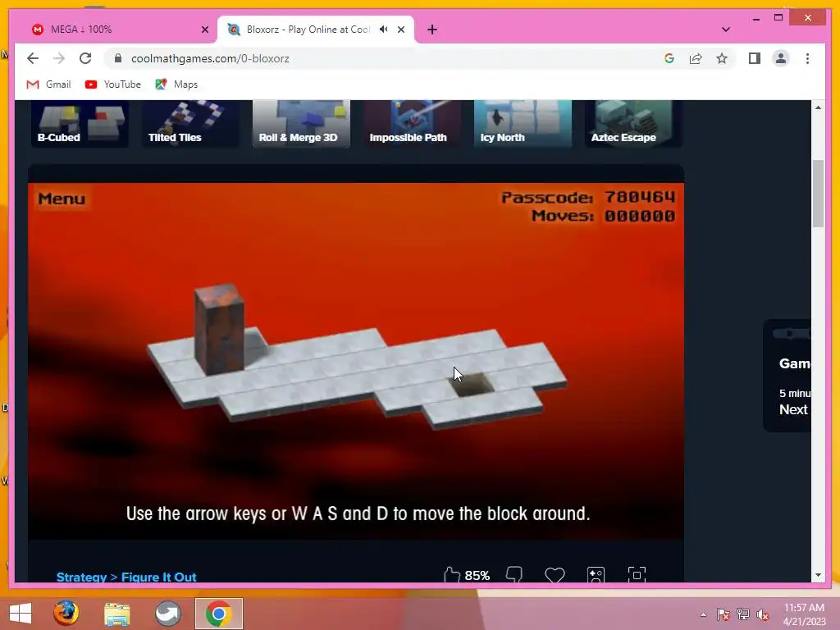Reload the Bloxorz page
The image size is (840, 630).
(85, 58)
